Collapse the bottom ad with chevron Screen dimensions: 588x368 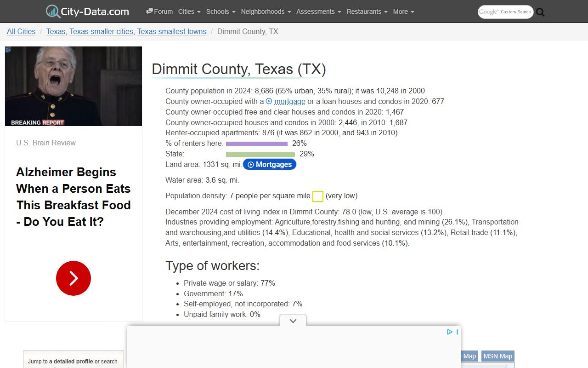pos(293,321)
